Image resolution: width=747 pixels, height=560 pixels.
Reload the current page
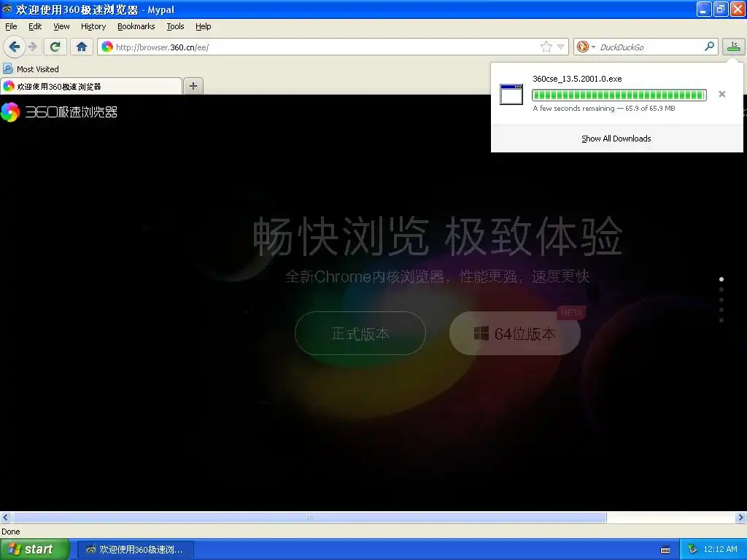point(55,47)
